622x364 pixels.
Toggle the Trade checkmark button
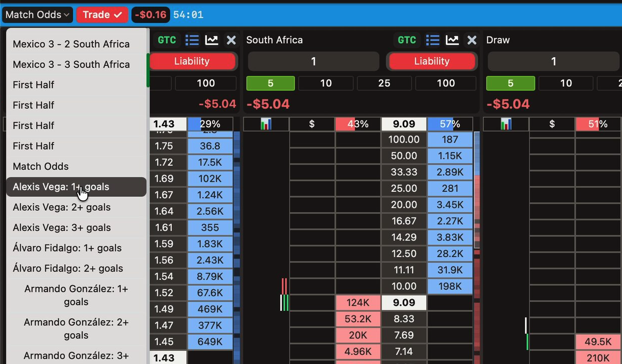(102, 15)
